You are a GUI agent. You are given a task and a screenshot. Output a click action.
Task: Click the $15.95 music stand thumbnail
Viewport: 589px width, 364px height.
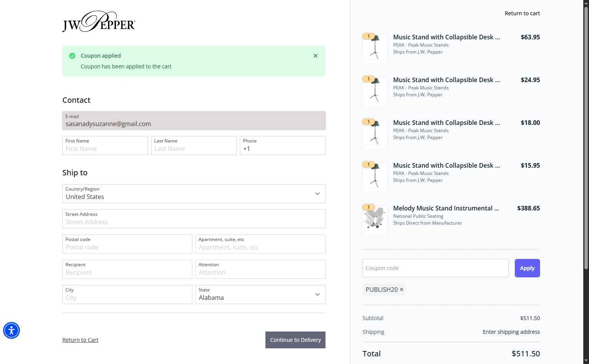375,176
